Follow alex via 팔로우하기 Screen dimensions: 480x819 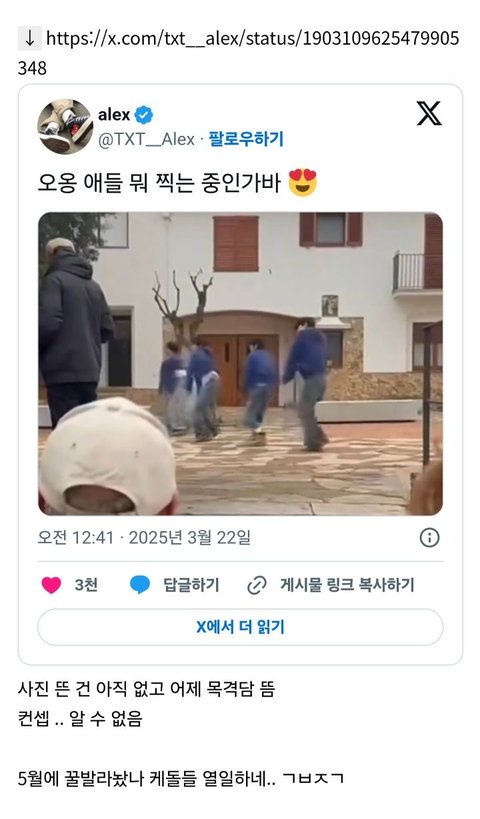(245, 139)
